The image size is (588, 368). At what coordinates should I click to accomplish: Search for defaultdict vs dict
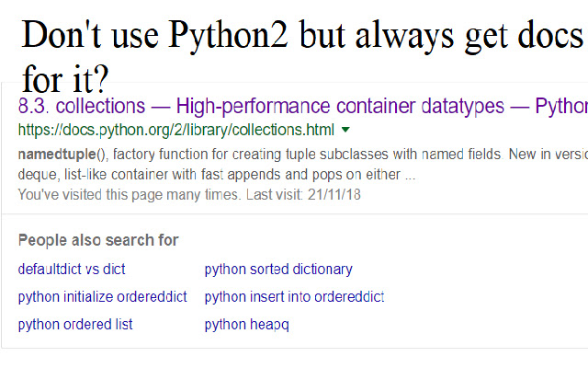point(72,270)
